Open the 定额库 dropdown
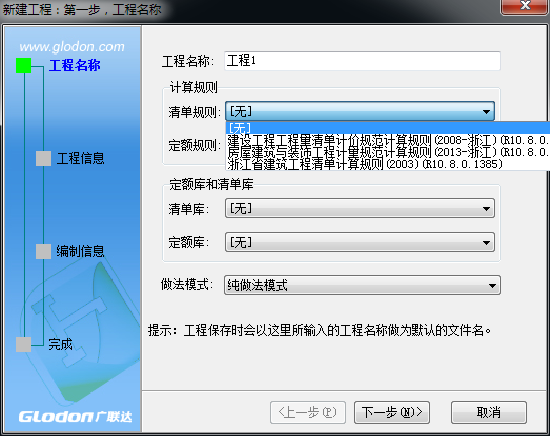This screenshot has height=436, width=550. [x=360, y=242]
